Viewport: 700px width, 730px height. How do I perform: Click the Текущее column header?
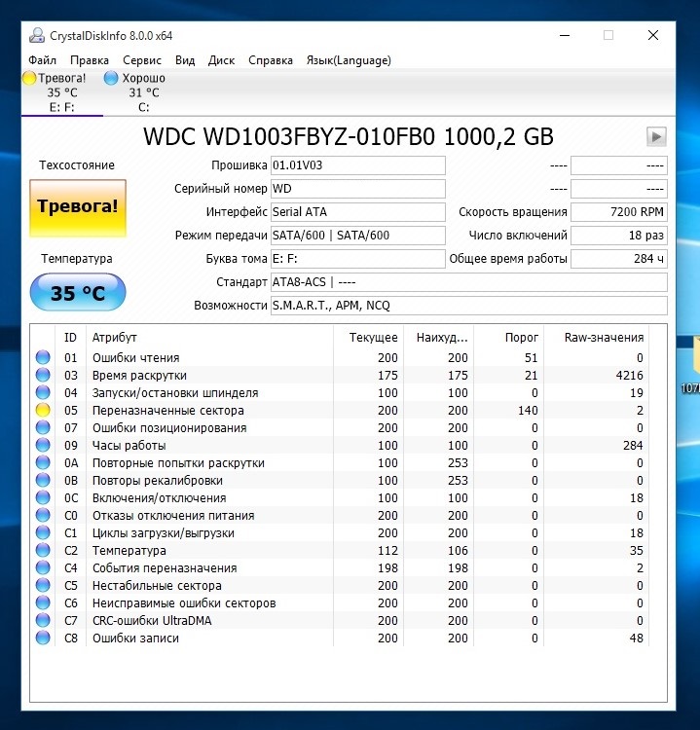368,338
